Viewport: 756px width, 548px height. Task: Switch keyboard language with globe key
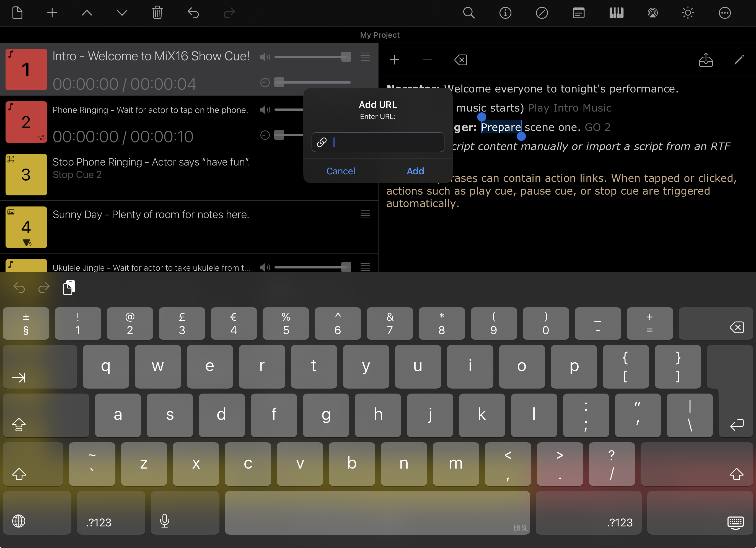tap(37, 513)
